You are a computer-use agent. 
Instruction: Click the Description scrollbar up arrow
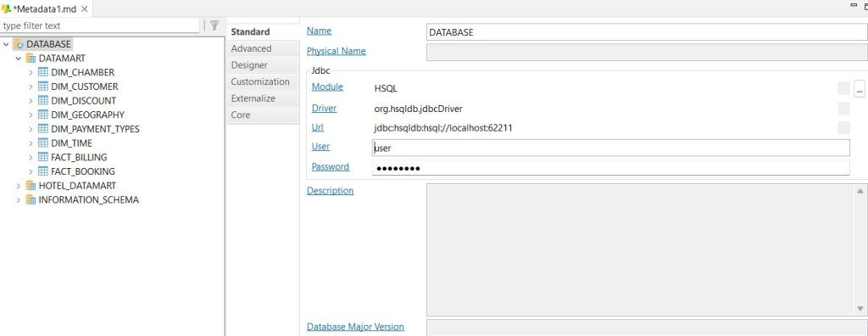(860, 191)
